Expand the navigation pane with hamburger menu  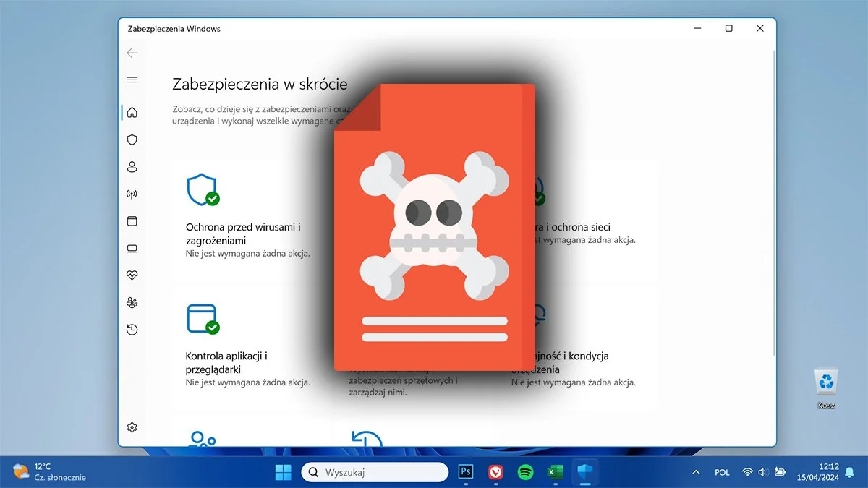(132, 80)
